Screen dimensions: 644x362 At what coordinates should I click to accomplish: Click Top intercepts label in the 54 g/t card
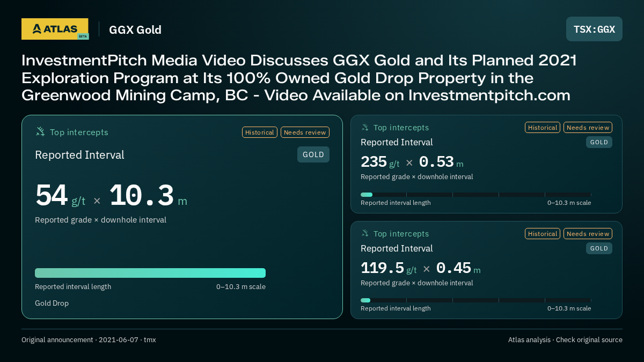(x=79, y=132)
